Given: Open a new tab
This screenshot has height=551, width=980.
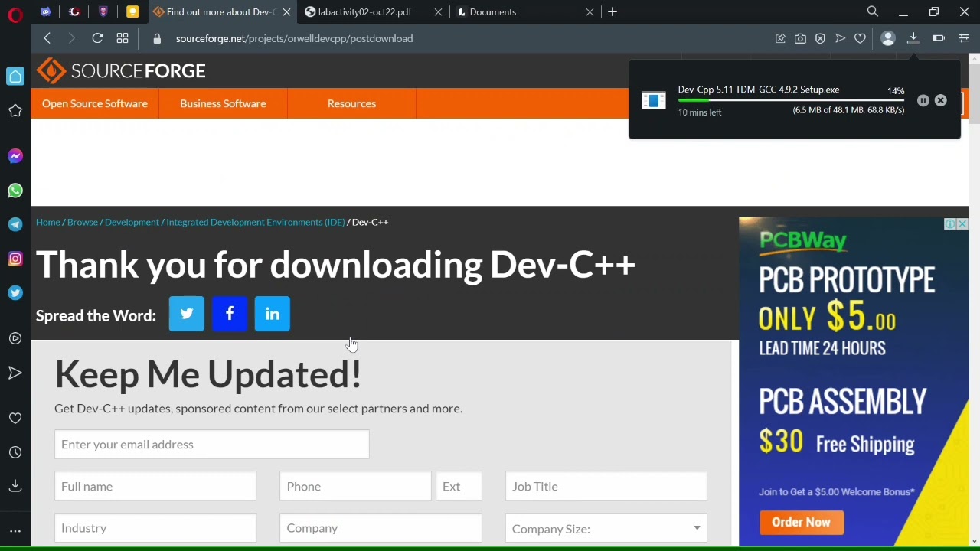Looking at the screenshot, I should [x=612, y=12].
